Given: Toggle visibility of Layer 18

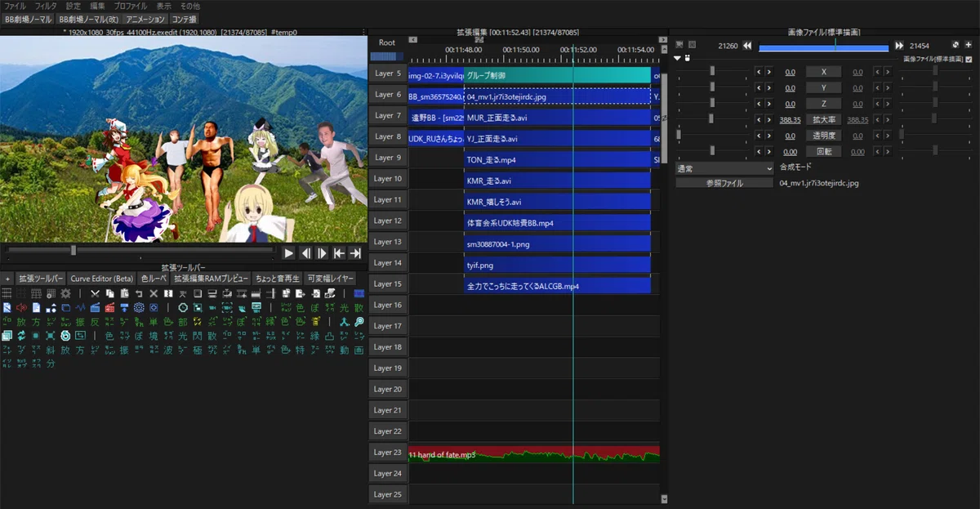Looking at the screenshot, I should tap(388, 347).
